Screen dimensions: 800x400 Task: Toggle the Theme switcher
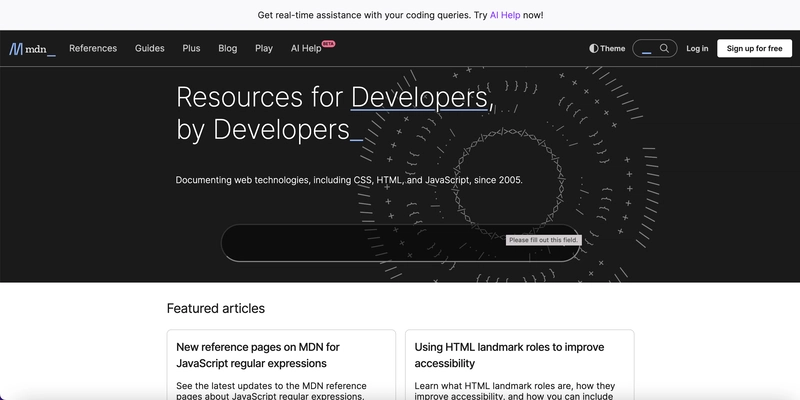click(607, 48)
